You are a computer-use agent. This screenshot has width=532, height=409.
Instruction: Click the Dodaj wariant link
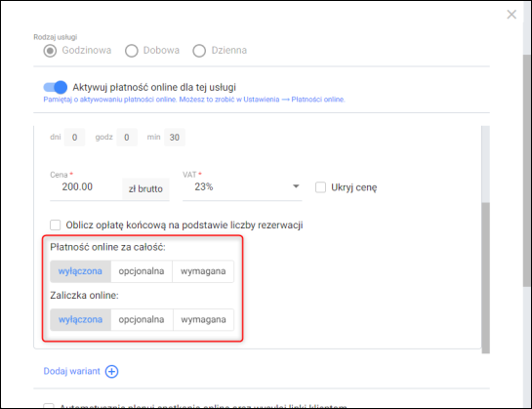click(x=72, y=371)
